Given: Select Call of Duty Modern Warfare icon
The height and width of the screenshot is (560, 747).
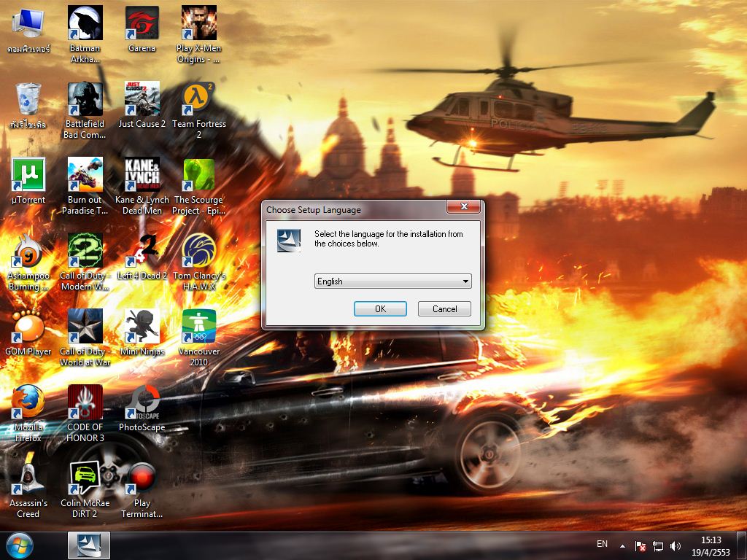Looking at the screenshot, I should pyautogui.click(x=85, y=262).
